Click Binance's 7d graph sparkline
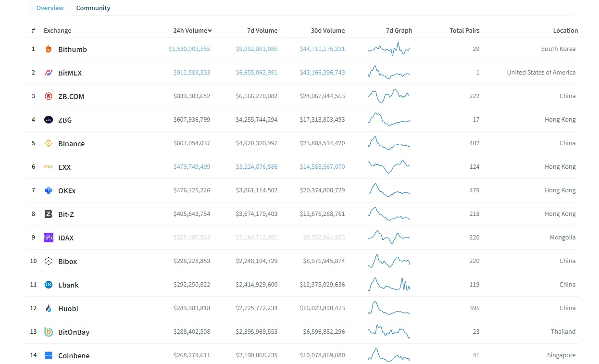This screenshot has height=364, width=599. click(x=389, y=143)
